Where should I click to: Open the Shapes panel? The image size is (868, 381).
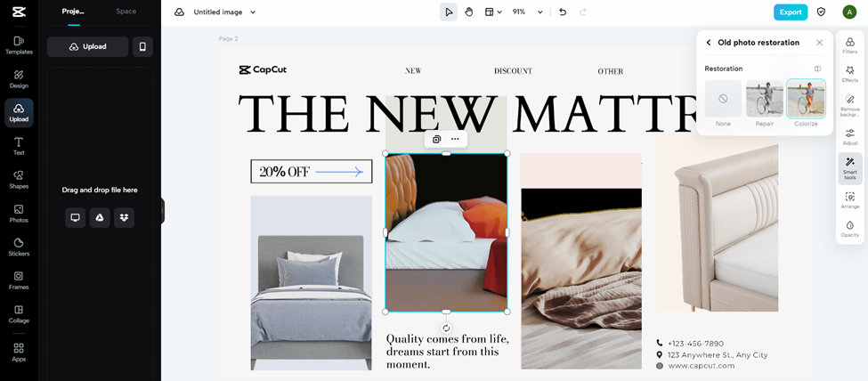click(19, 180)
